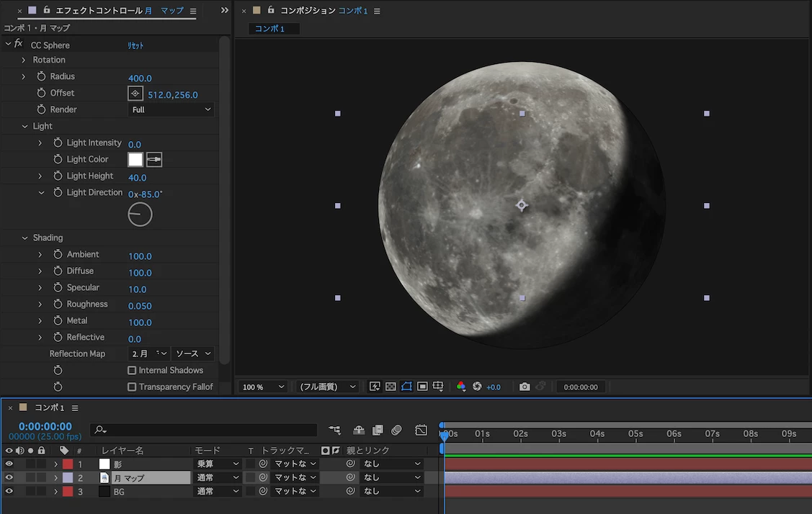Click the motion blur enable icon in timeline

click(x=396, y=430)
